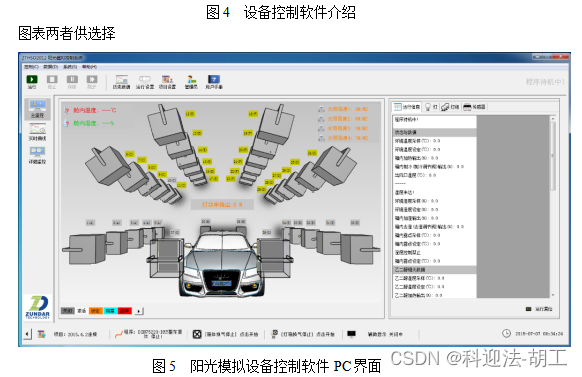The image size is (582, 377).
Task: Open the 帮助(H) menu
Action: click(x=89, y=67)
